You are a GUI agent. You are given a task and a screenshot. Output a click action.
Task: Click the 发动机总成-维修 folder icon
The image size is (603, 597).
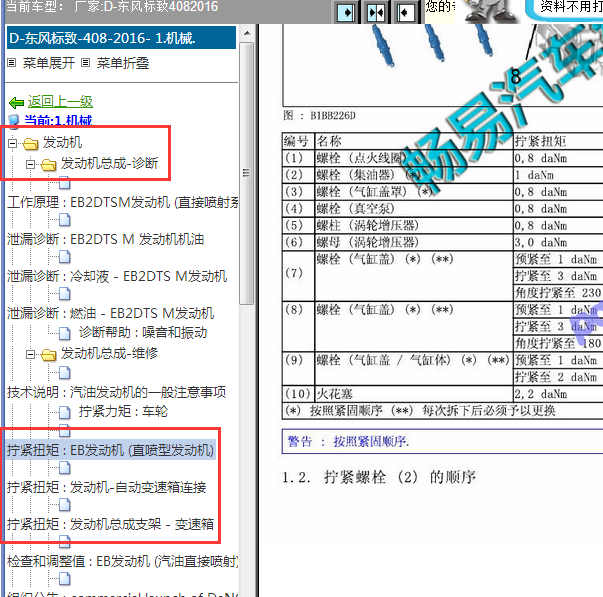[x=48, y=354]
